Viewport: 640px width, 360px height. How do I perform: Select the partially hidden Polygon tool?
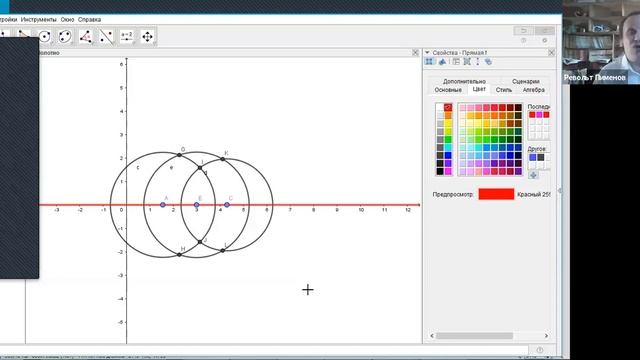coord(24,33)
